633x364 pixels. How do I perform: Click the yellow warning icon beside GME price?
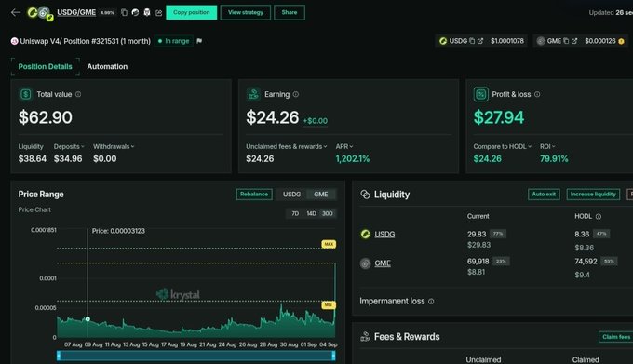point(621,41)
